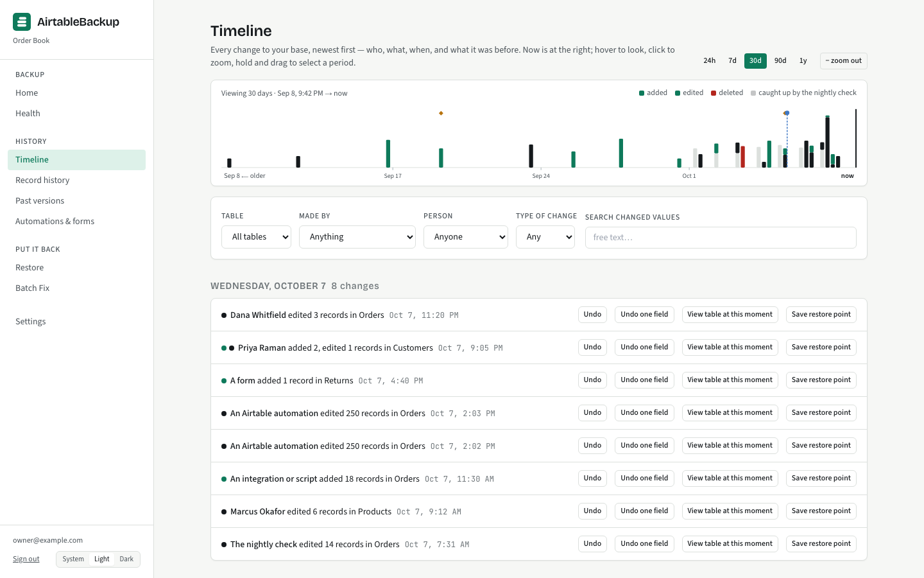Open Home in the sidebar
924x578 pixels.
coord(76,93)
